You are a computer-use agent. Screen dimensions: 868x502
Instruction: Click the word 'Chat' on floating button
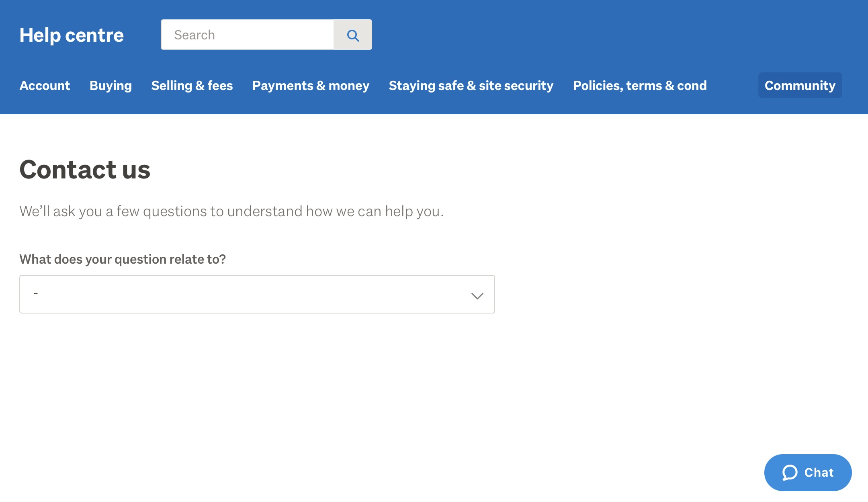[819, 473]
